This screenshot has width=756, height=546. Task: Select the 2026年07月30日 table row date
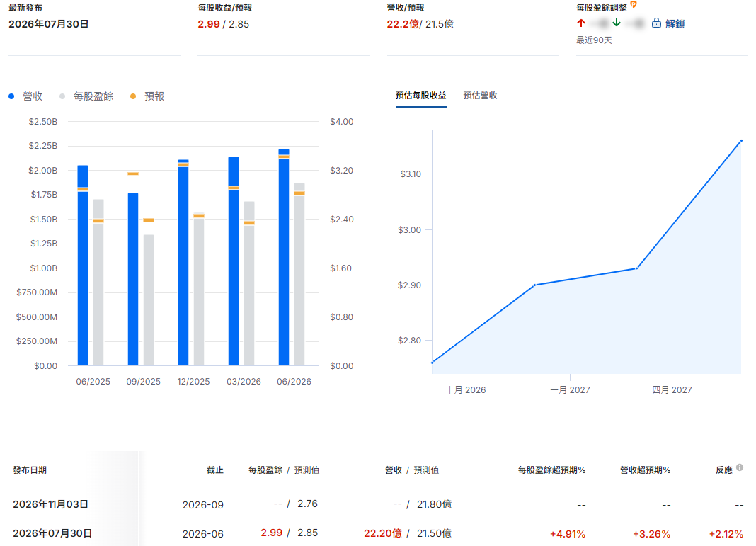[52, 533]
